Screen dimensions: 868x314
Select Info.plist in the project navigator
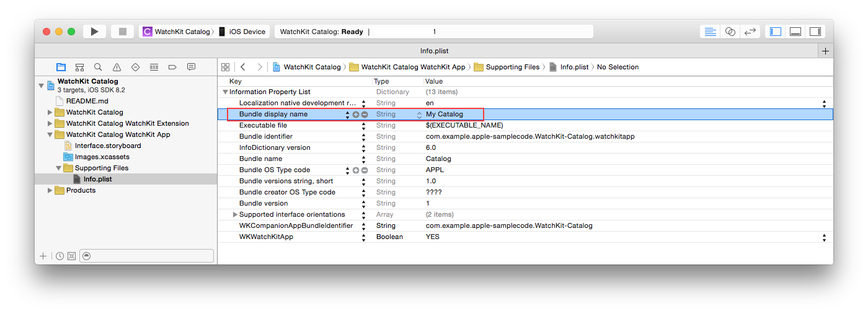(x=98, y=180)
